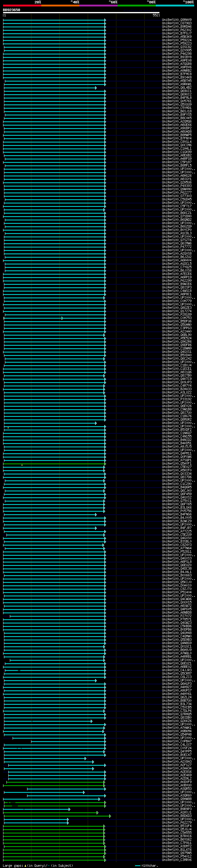Select the UniRef100_Q6L4B2 label

pos(177,88)
